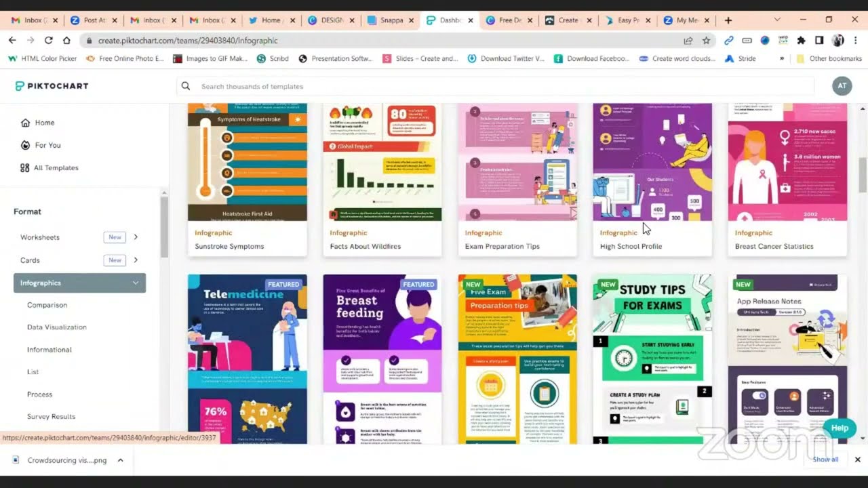Image resolution: width=868 pixels, height=488 pixels.
Task: Switch to the Twitter Home browser tab
Action: click(x=271, y=20)
